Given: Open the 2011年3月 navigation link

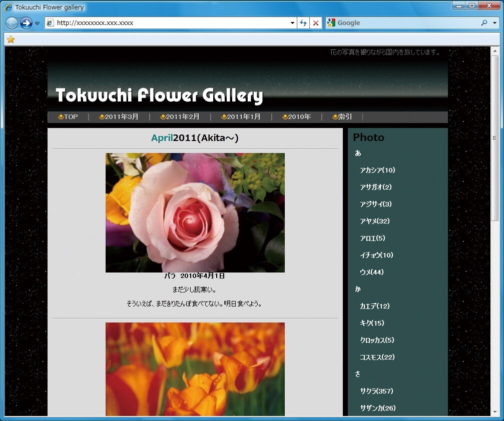Looking at the screenshot, I should coord(119,117).
